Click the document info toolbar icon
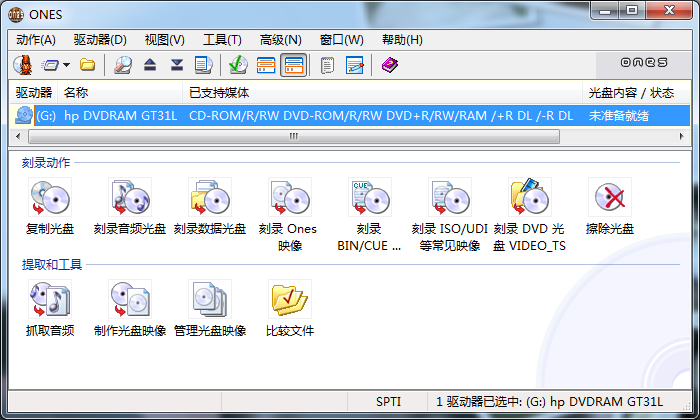Screen dimensions: 700x420 click(x=204, y=65)
